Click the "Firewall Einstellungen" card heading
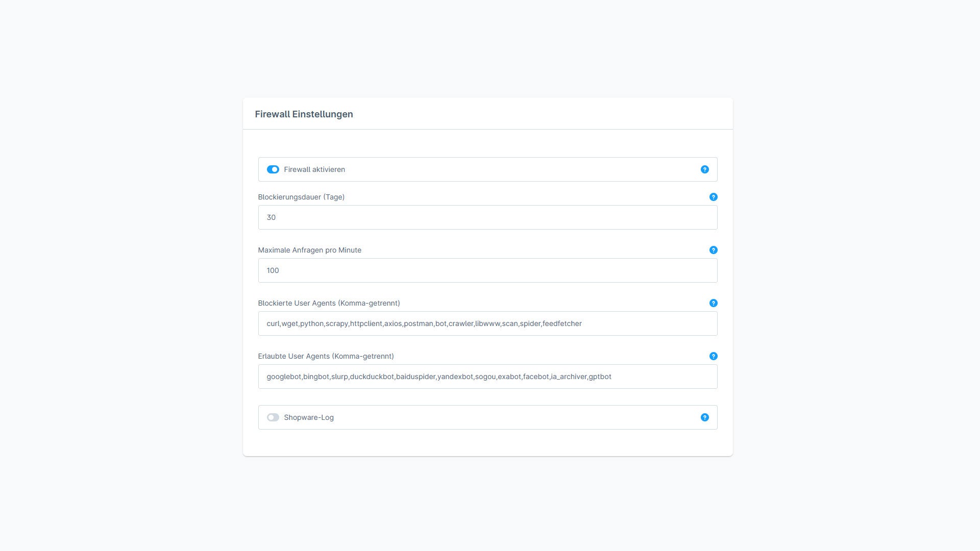The width and height of the screenshot is (980, 551). click(x=304, y=114)
